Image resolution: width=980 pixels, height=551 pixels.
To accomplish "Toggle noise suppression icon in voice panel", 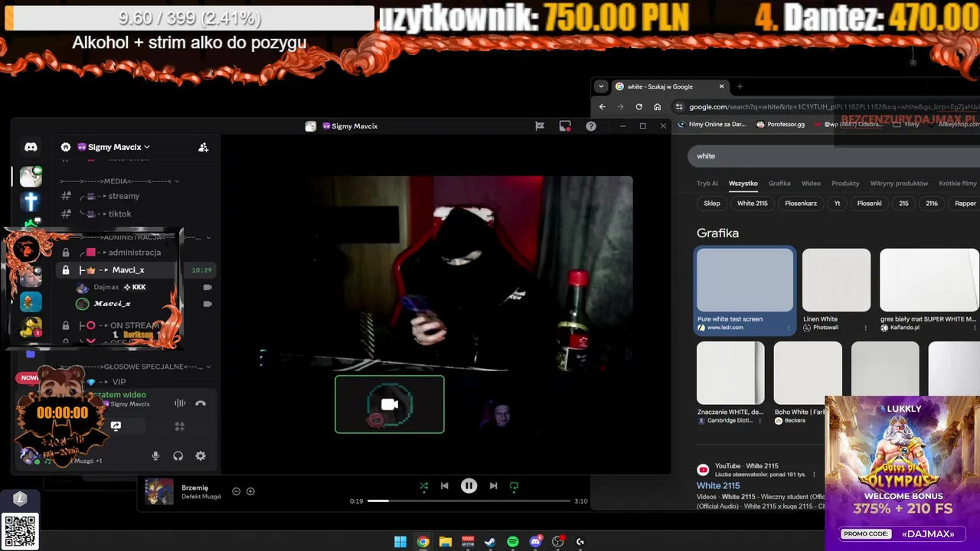I will (x=180, y=403).
